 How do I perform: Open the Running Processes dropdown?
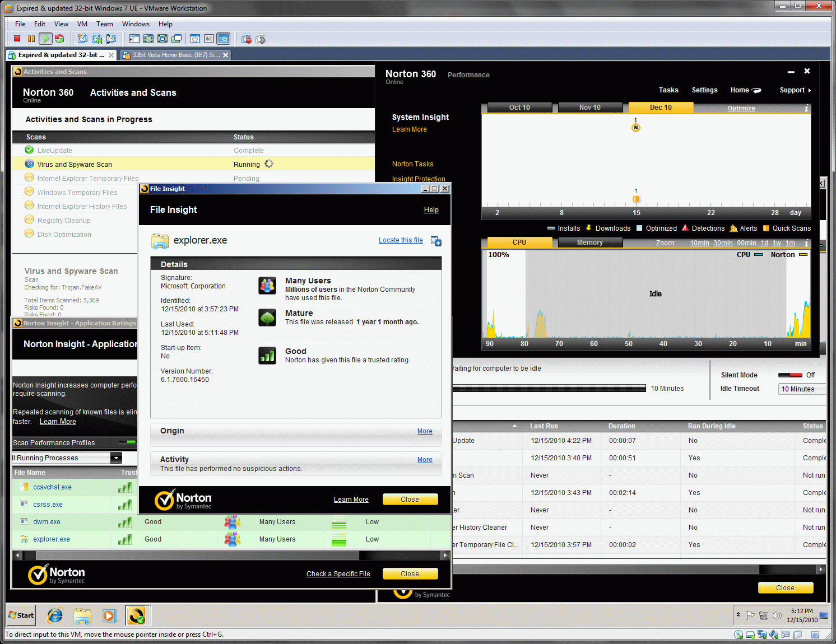click(x=116, y=458)
